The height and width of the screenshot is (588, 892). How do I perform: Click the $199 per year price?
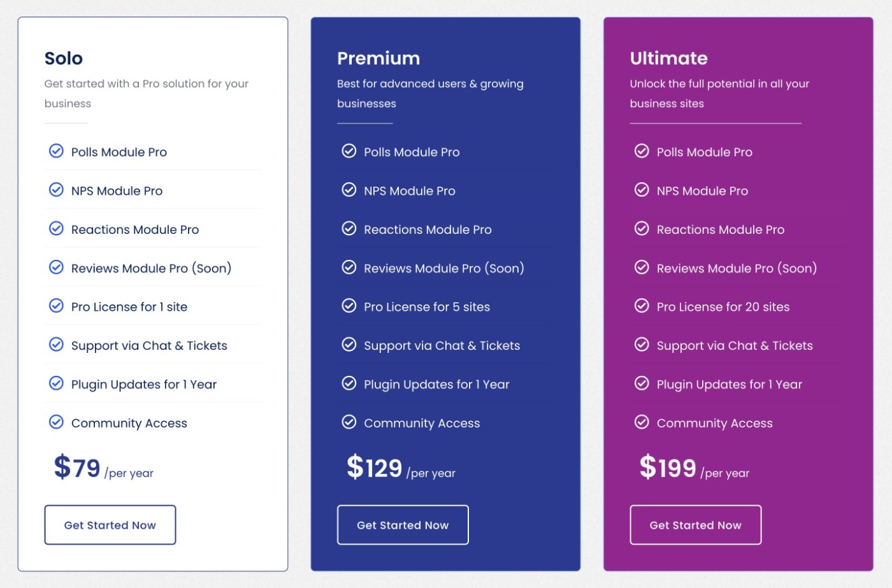(694, 468)
